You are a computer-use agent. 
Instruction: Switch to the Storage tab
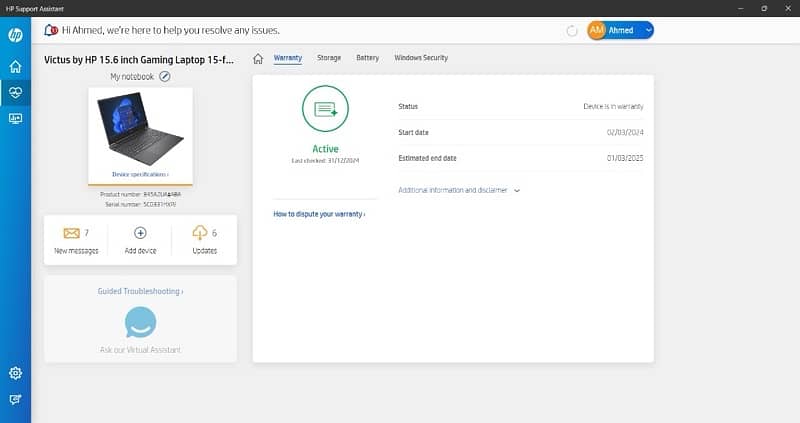point(329,58)
